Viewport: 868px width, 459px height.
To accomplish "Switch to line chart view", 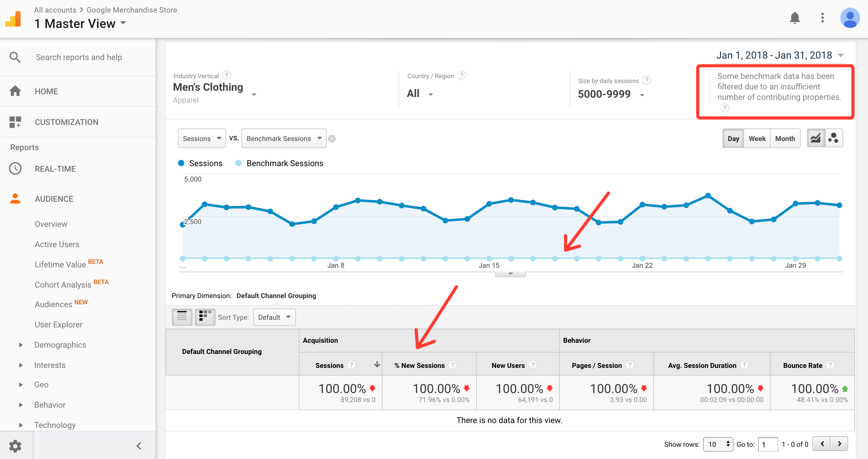I will click(816, 138).
